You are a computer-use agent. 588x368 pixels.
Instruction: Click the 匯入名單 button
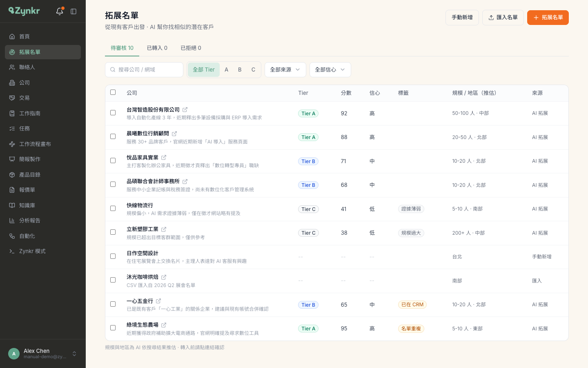click(x=503, y=18)
